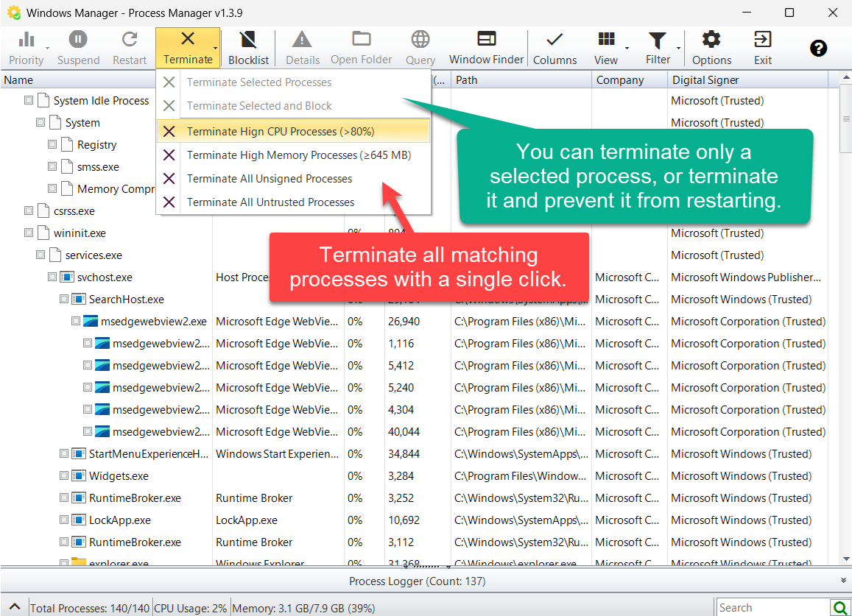
Task: Choose Terminate All Unsigned Processes
Action: click(294, 179)
